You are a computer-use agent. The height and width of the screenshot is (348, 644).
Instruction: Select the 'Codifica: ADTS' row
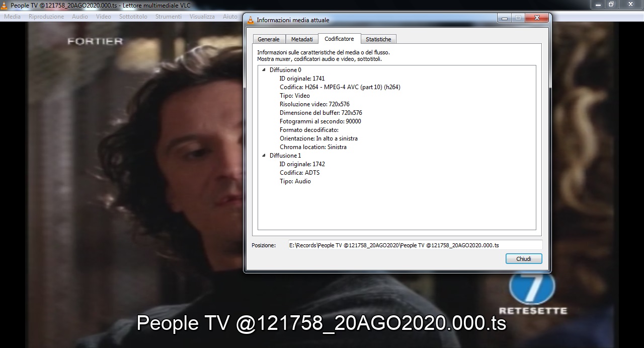[299, 173]
